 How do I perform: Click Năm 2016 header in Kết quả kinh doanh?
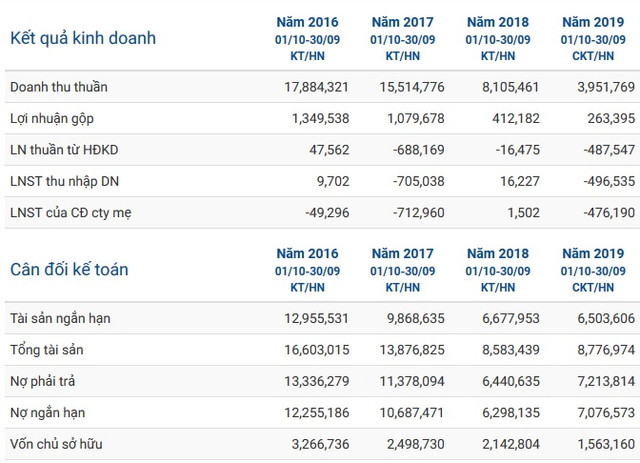click(310, 21)
